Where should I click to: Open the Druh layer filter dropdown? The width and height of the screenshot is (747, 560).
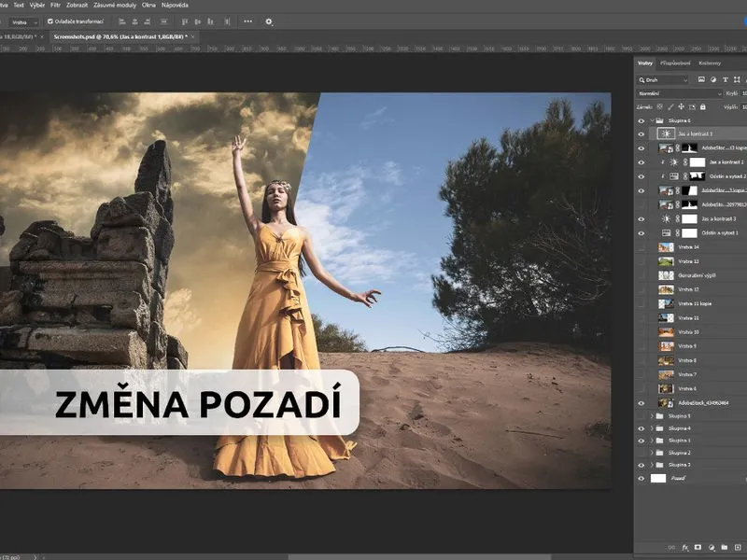[663, 80]
